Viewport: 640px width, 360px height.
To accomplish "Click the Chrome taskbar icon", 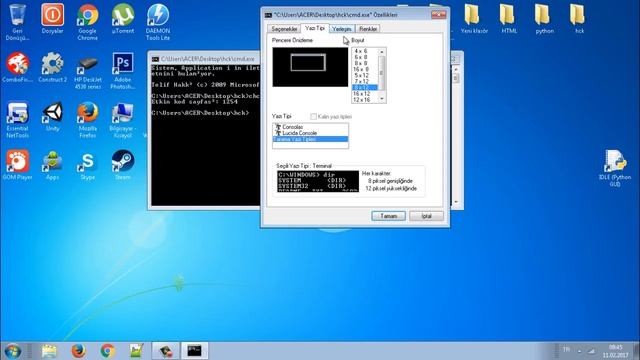I will [x=108, y=351].
